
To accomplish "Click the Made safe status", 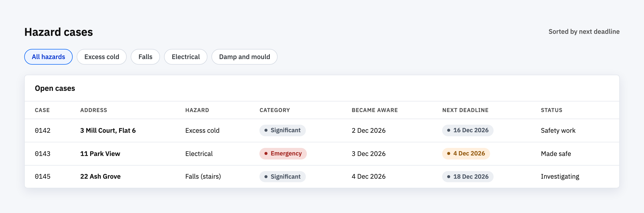I will (556, 154).
